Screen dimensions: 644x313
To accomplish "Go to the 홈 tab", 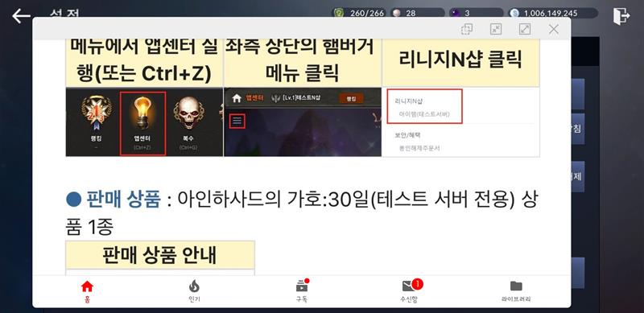I will pos(87,291).
